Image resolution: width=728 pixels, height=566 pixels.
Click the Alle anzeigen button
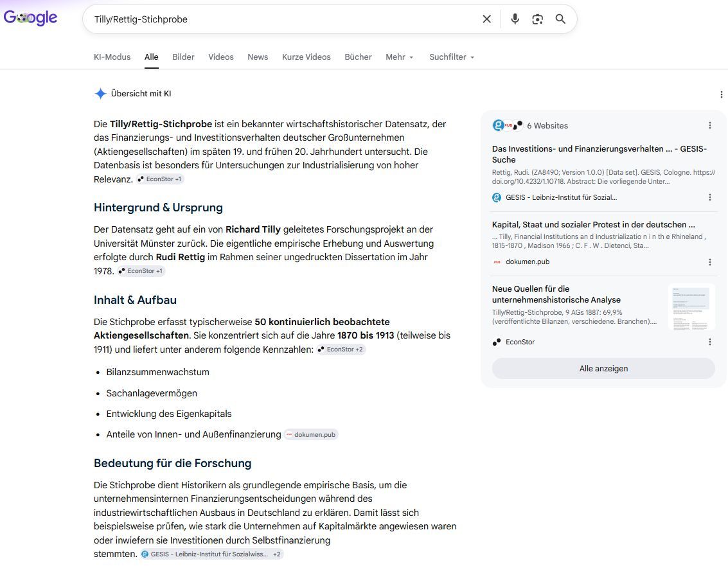click(603, 369)
